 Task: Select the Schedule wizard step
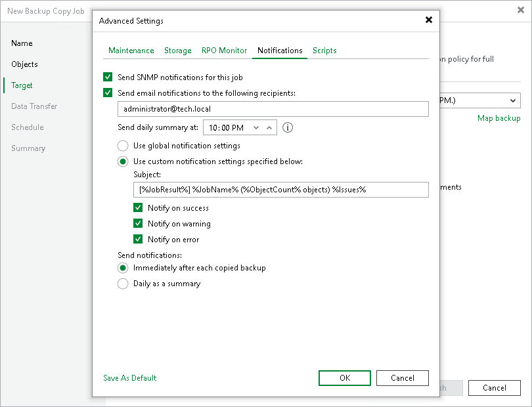pyautogui.click(x=28, y=127)
